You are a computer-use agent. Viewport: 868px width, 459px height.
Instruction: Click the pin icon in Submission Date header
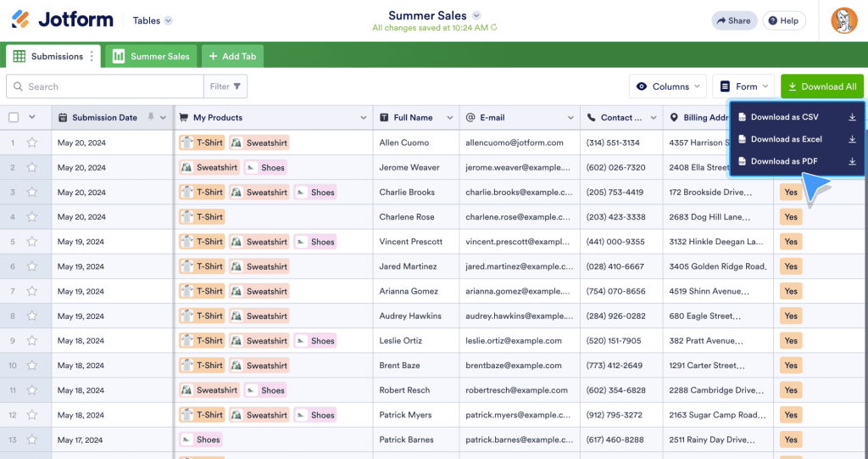coord(151,117)
